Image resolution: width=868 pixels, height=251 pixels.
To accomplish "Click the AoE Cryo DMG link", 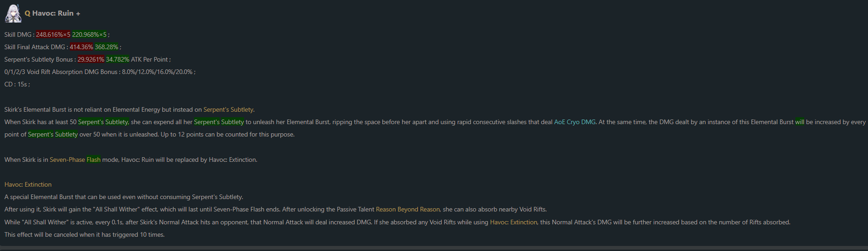I will coord(575,122).
